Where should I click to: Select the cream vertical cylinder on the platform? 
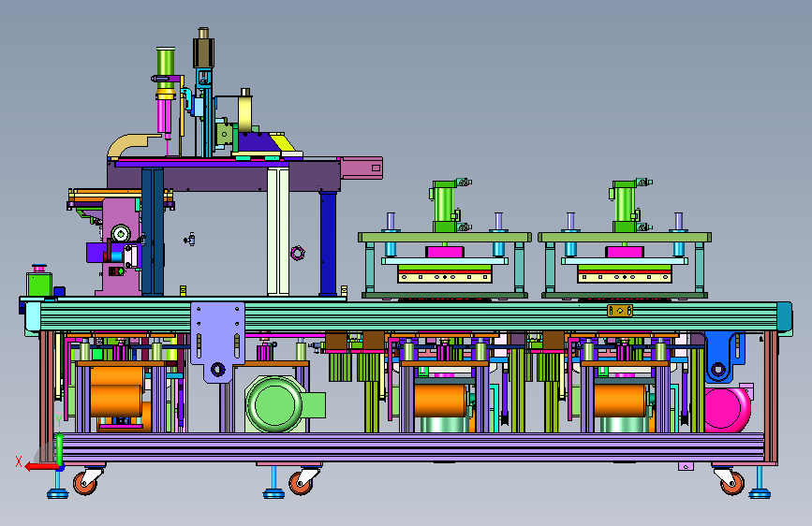(x=245, y=113)
